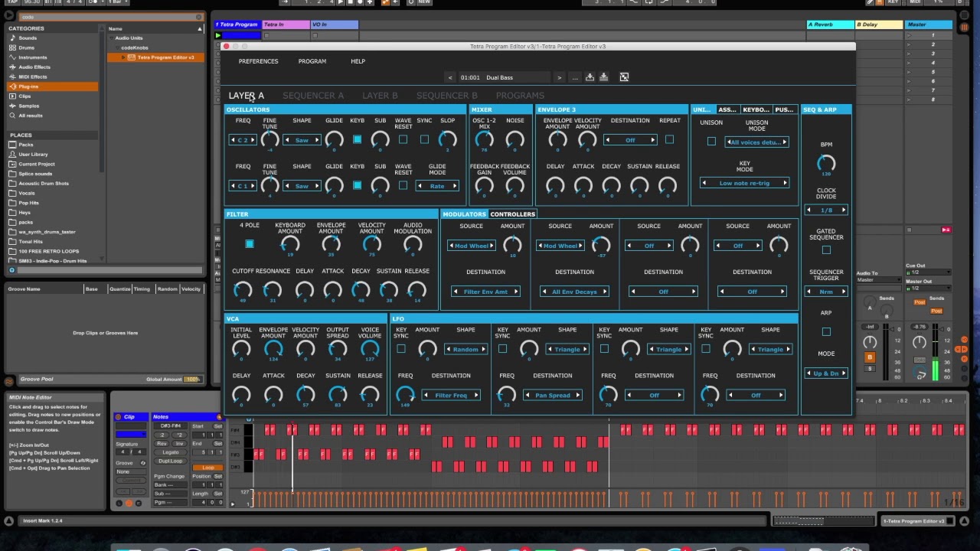
Task: Open the Acoustic Drum Shots folder icon
Action: click(x=12, y=183)
